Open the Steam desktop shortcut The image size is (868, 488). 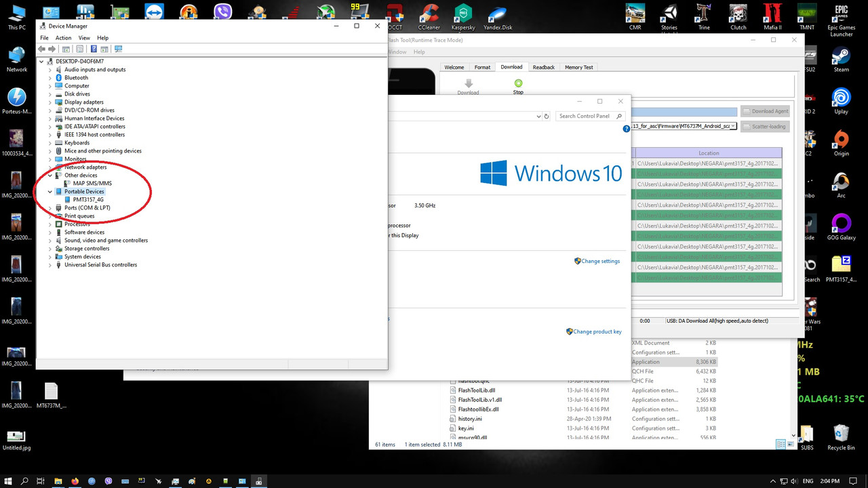[x=842, y=58]
